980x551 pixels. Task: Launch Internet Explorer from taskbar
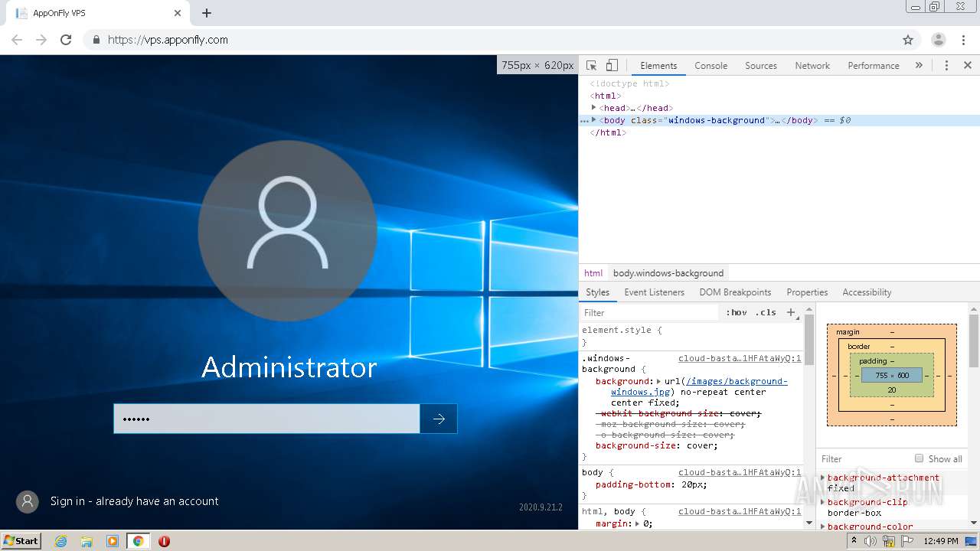click(61, 541)
